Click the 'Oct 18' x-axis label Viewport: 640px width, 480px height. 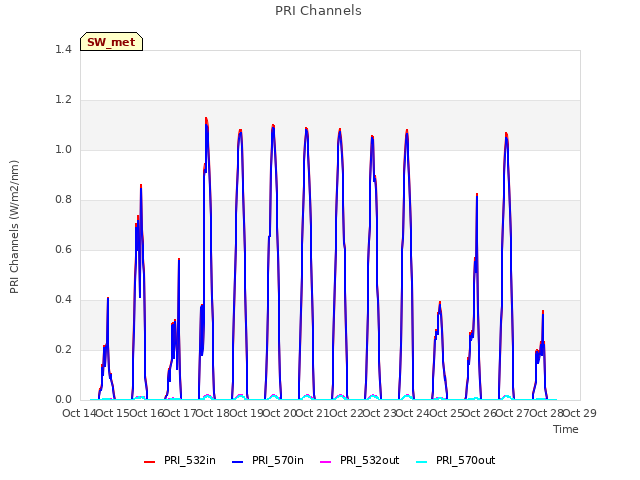click(213, 413)
